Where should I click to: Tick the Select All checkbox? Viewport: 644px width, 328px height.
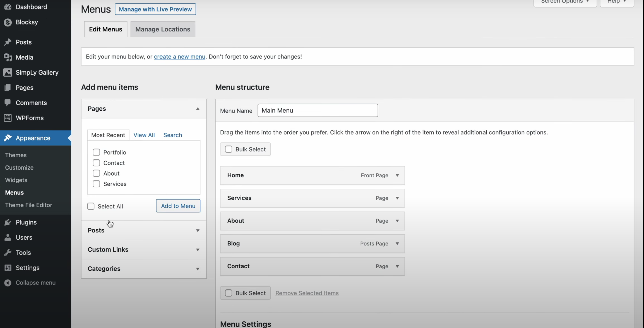pos(91,206)
